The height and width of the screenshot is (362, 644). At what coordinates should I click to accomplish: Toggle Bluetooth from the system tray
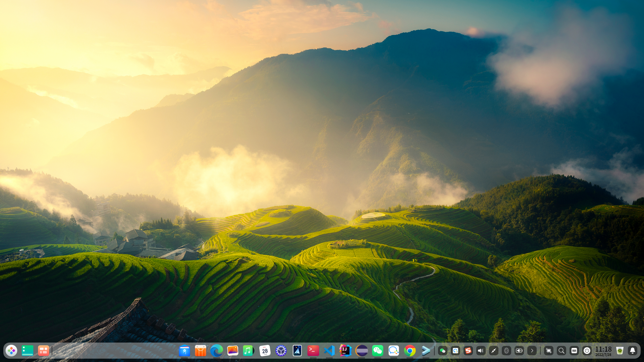pyautogui.click(x=506, y=351)
